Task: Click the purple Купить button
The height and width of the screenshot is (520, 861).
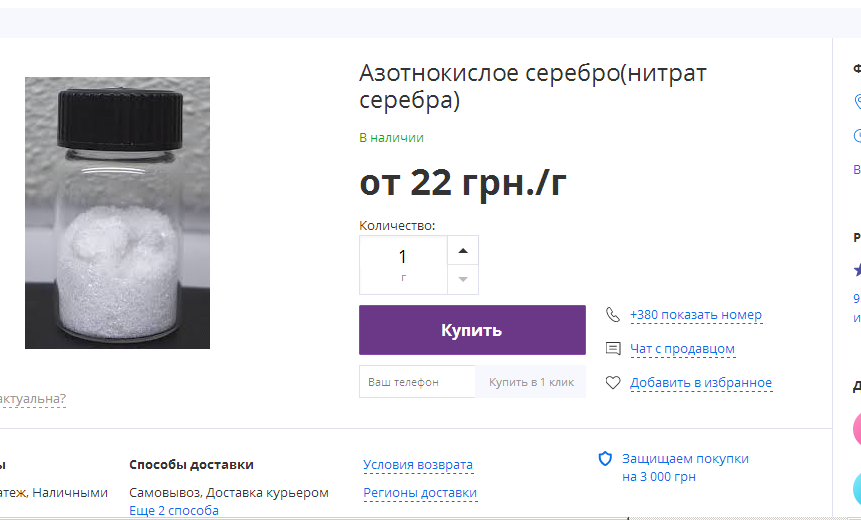Action: (x=472, y=330)
